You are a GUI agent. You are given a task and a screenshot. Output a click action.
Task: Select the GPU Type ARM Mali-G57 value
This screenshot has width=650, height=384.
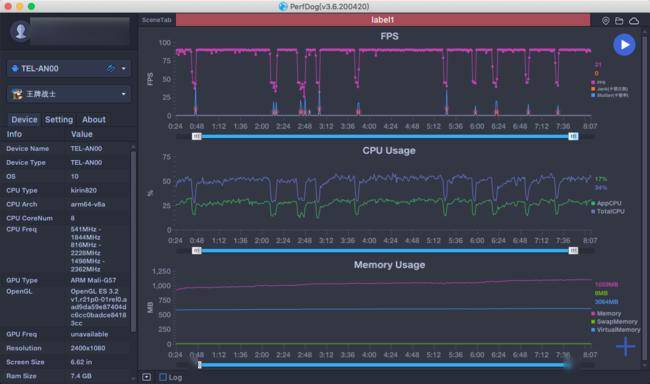pyautogui.click(x=93, y=280)
